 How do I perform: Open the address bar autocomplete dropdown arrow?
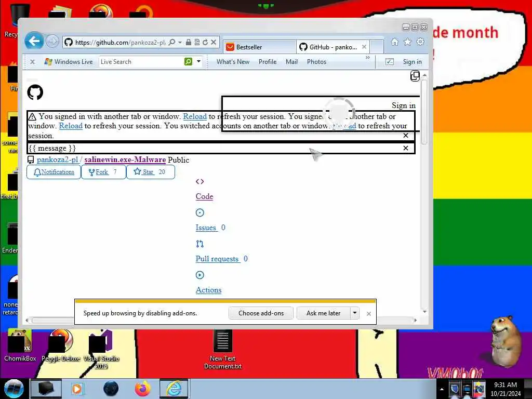click(180, 42)
